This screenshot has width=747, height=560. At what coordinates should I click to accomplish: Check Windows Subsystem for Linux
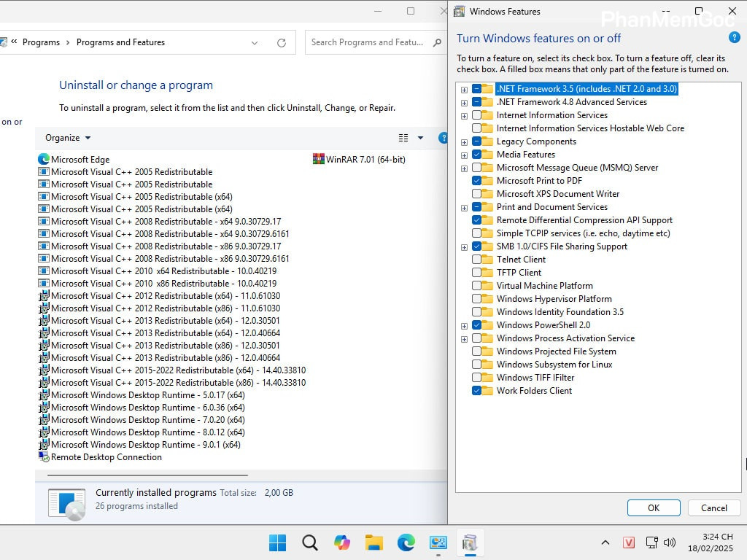tap(478, 364)
